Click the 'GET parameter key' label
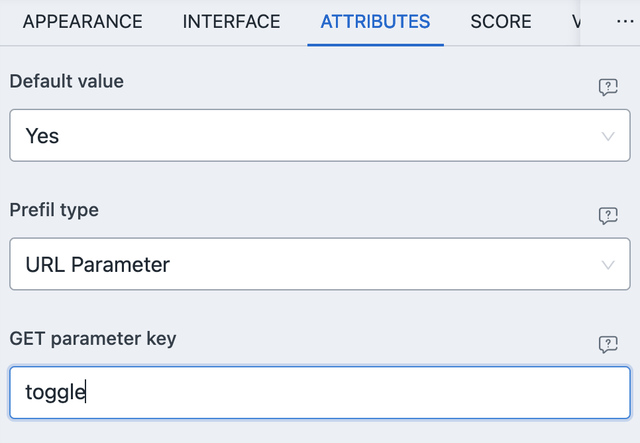Image resolution: width=640 pixels, height=443 pixels. point(93,338)
